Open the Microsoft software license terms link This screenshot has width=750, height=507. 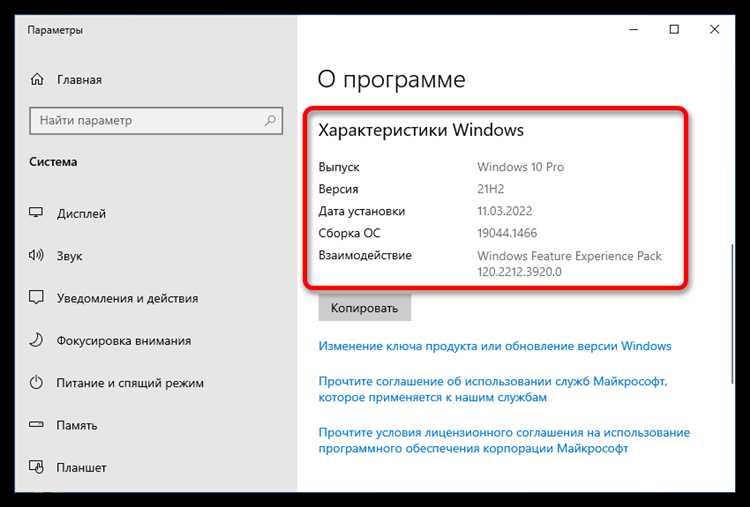[504, 441]
